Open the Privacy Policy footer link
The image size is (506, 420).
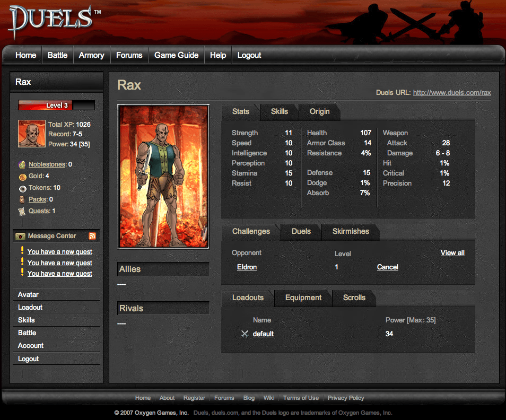pos(346,398)
